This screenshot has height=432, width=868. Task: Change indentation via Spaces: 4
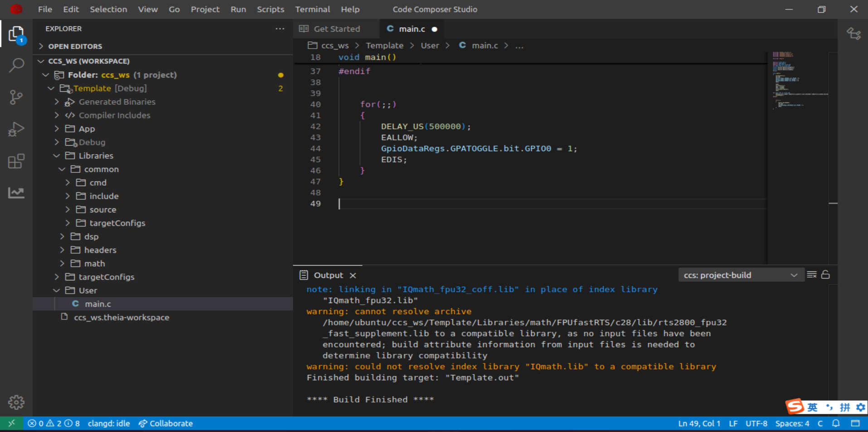(792, 423)
